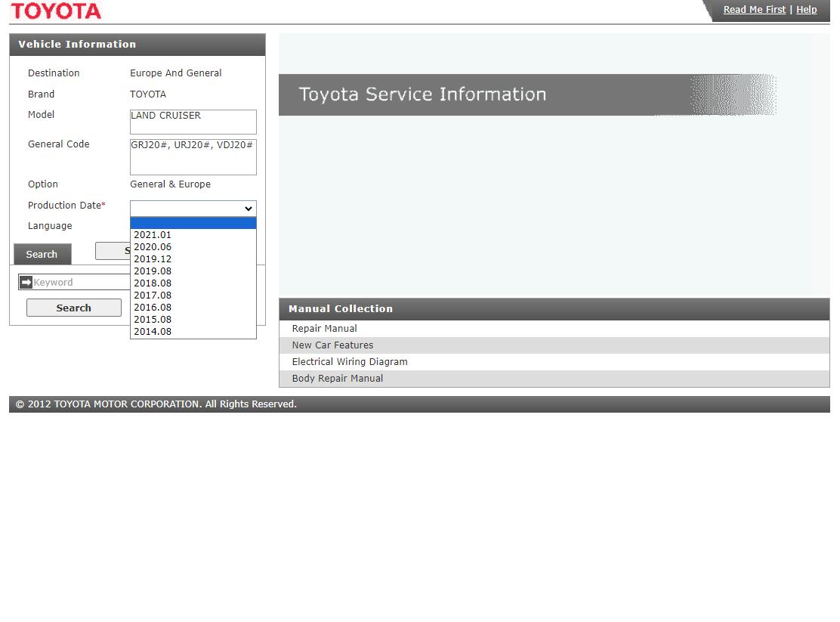
Task: Open the Body Repair Manual
Action: (x=554, y=379)
